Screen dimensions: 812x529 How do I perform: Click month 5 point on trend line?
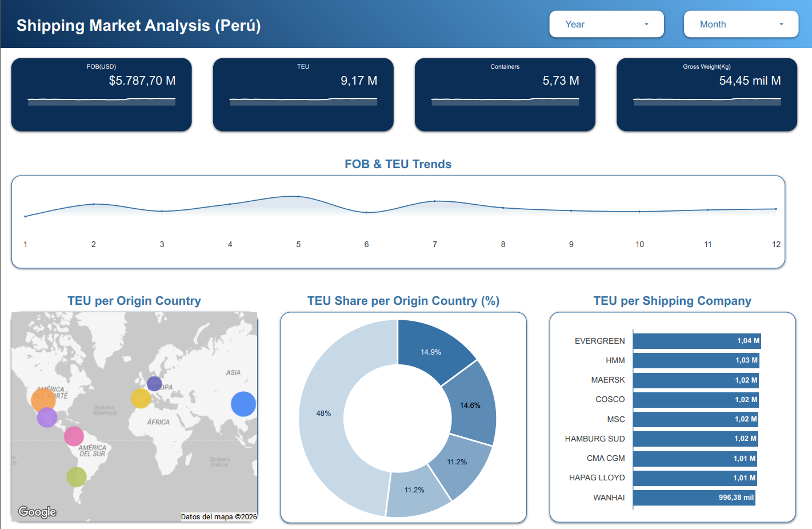(298, 196)
